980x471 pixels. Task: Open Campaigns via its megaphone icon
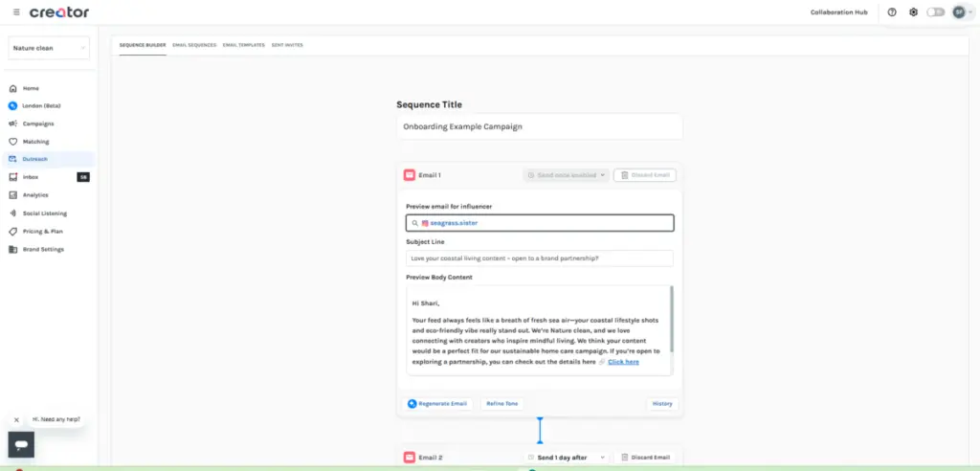[13, 123]
